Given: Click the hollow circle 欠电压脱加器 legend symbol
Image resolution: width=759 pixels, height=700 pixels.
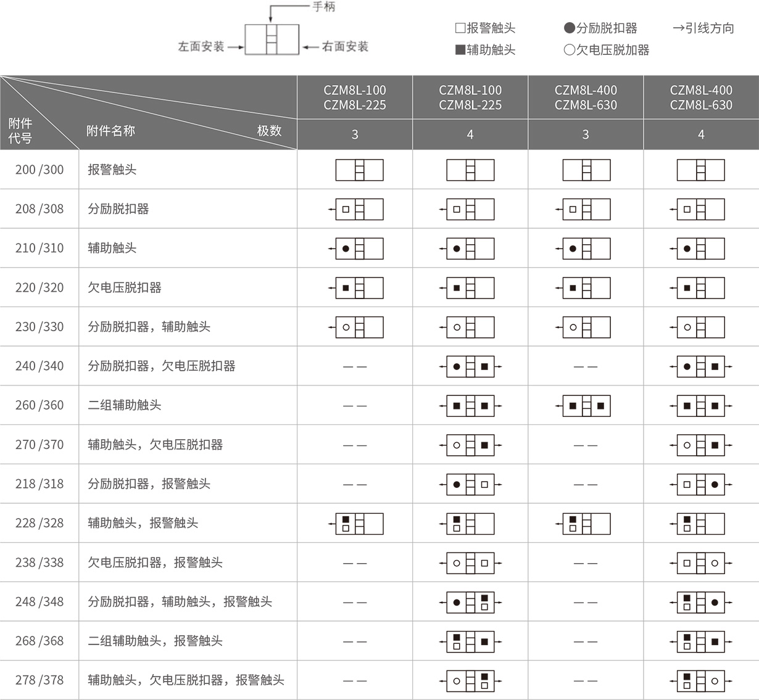Looking at the screenshot, I should tap(569, 50).
